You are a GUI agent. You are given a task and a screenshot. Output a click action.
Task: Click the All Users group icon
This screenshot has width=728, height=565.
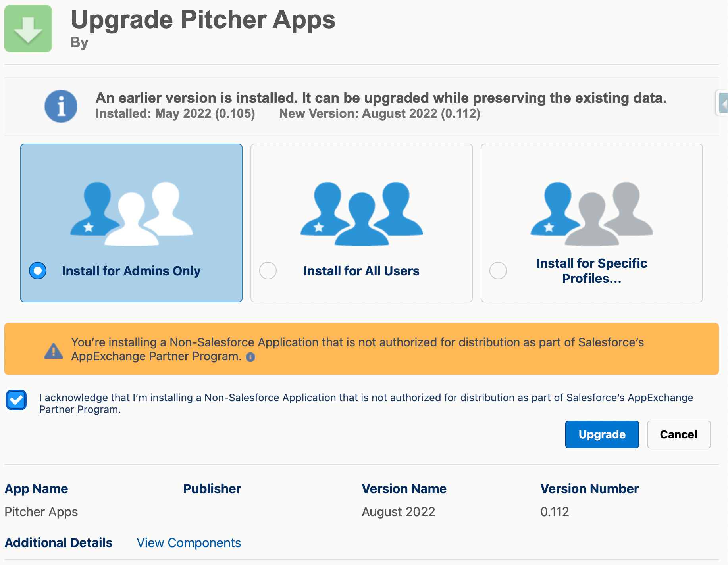pyautogui.click(x=362, y=213)
